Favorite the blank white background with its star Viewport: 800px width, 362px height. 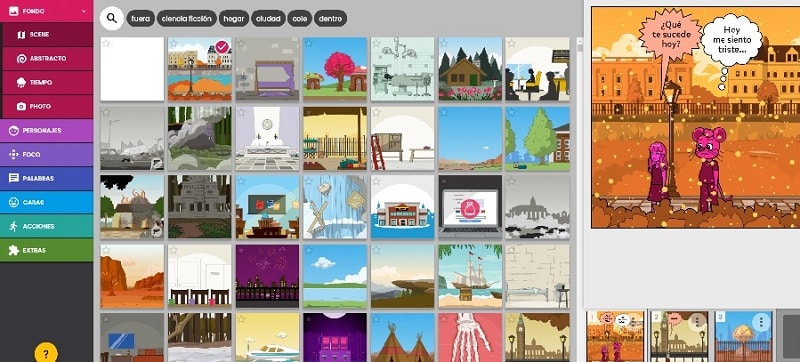click(x=106, y=43)
